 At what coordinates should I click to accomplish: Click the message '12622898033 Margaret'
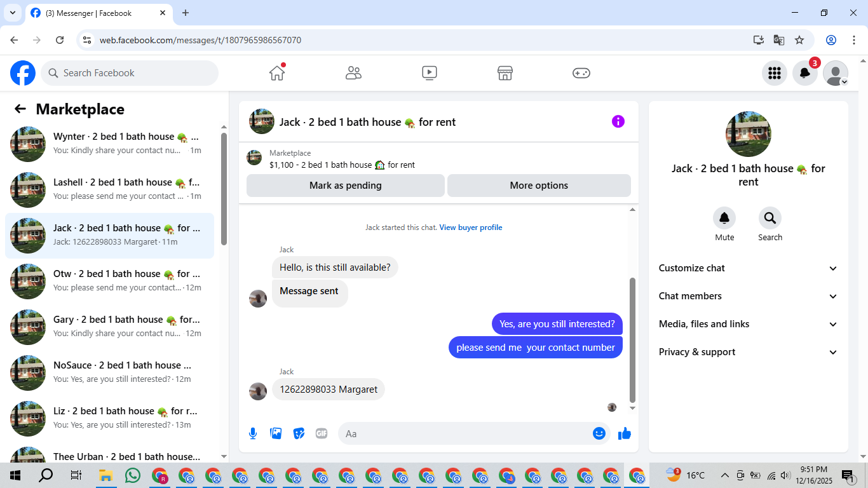(329, 390)
